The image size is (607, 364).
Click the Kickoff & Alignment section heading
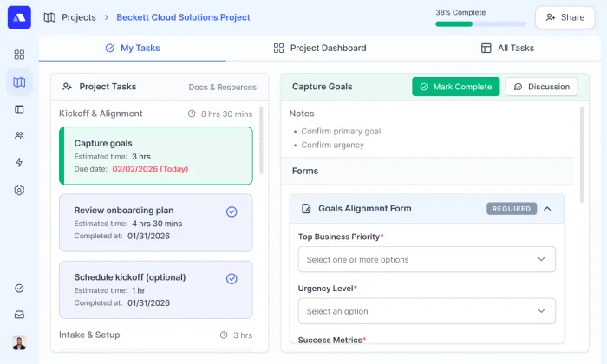coord(101,114)
